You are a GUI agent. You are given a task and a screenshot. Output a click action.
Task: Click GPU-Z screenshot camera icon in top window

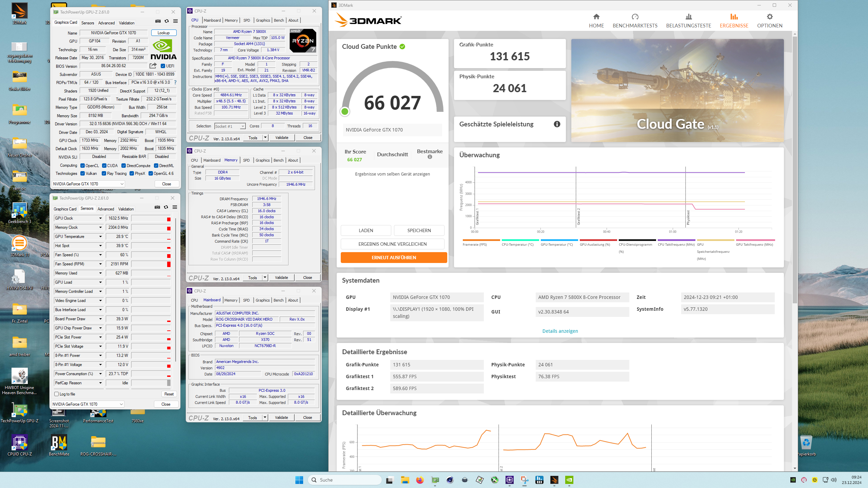coord(158,21)
